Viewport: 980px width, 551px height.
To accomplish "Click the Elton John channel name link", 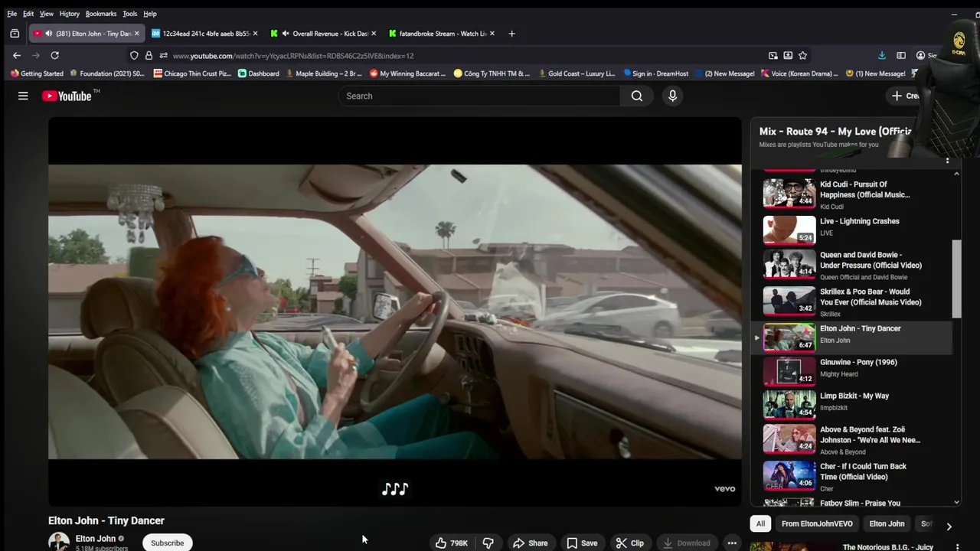I will pyautogui.click(x=95, y=539).
